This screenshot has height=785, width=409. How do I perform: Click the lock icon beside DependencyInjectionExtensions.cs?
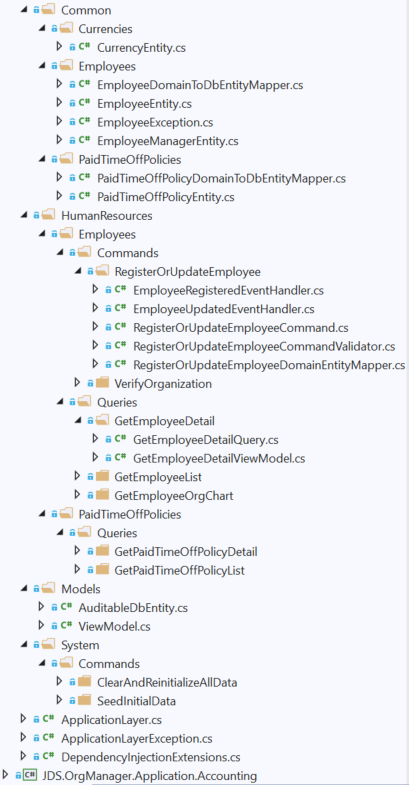click(36, 757)
